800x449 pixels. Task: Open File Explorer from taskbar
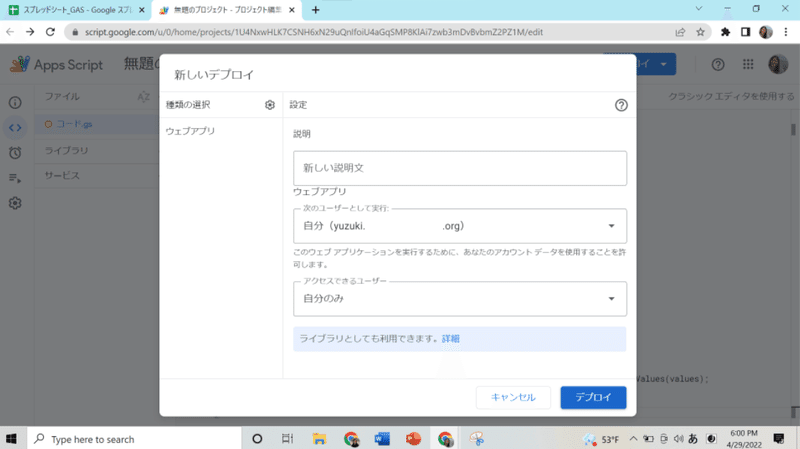319,439
